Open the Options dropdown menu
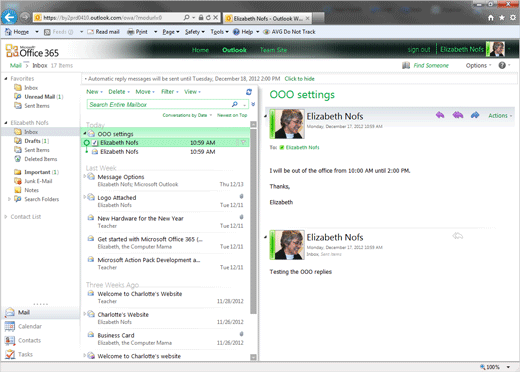Image resolution: width=520 pixels, height=372 pixels. (478, 65)
